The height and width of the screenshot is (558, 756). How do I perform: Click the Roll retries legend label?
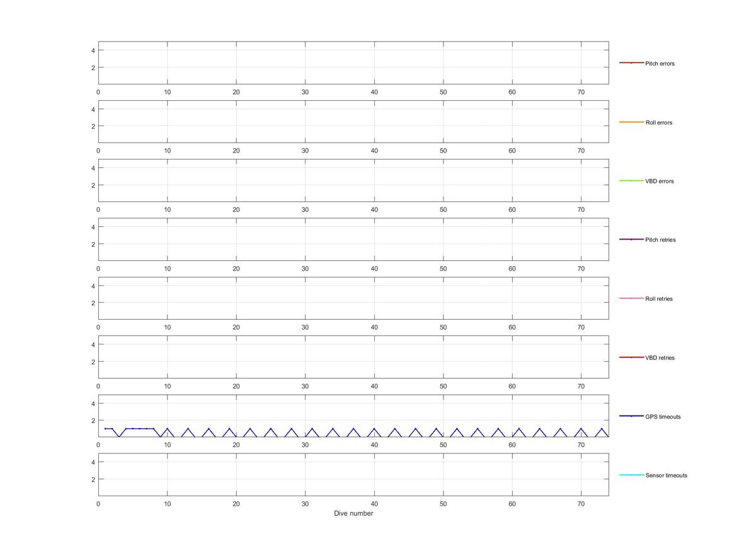[659, 299]
